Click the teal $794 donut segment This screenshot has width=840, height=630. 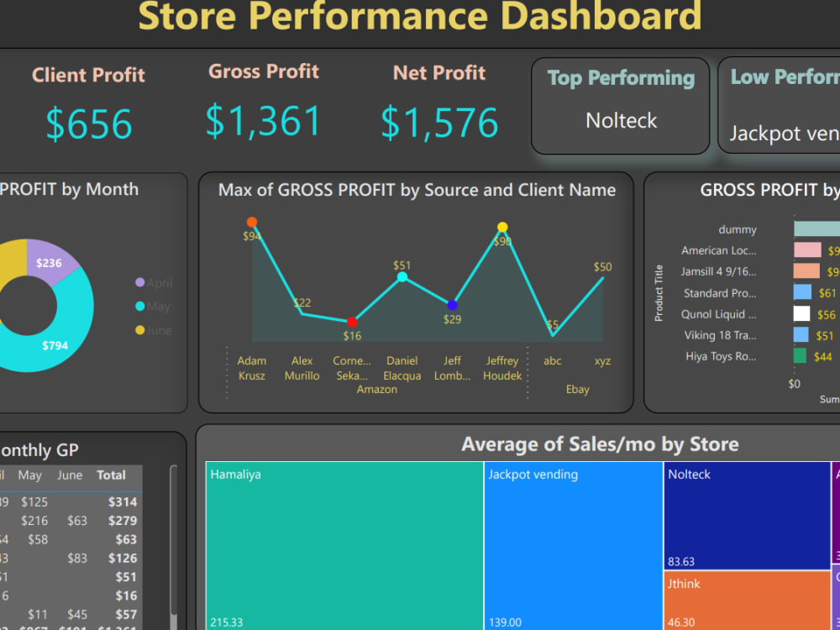click(55, 344)
